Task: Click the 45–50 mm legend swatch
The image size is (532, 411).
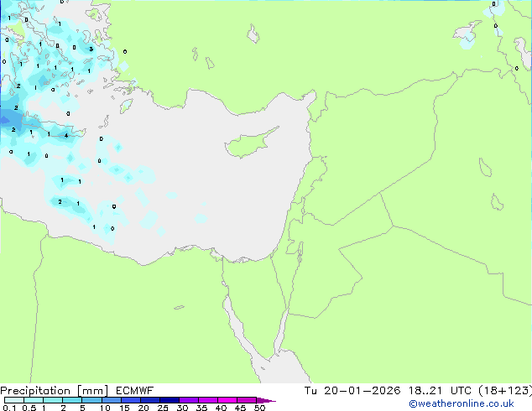Action: click(247, 400)
